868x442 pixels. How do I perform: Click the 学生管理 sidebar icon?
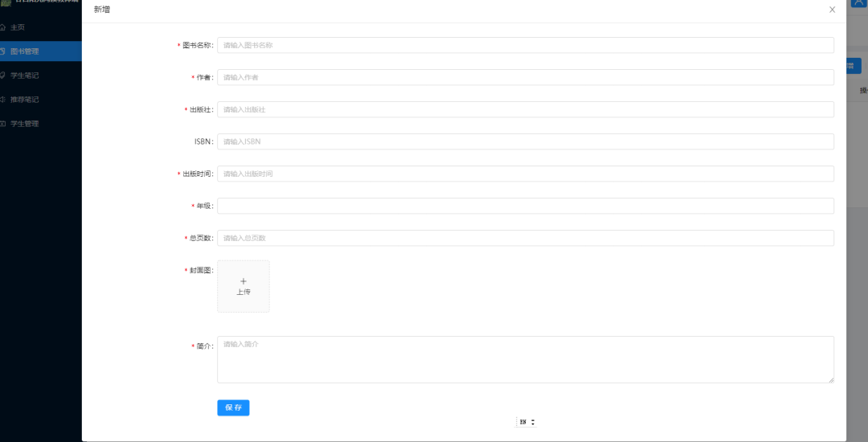point(2,124)
